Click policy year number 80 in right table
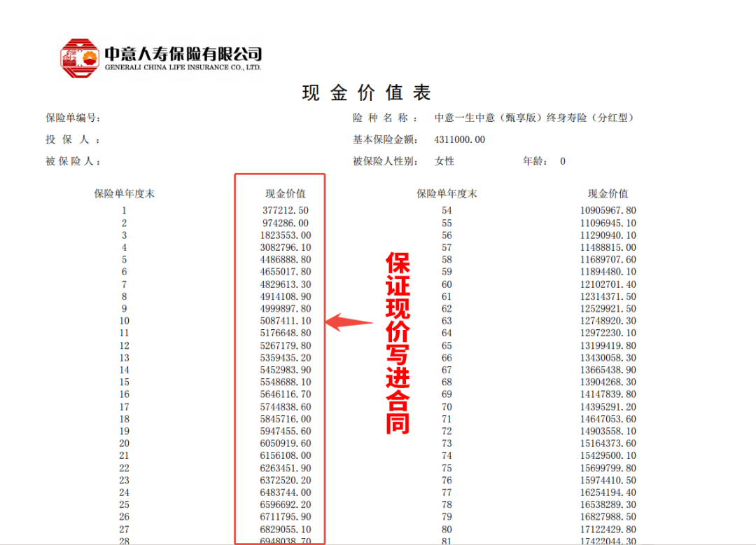The image size is (756, 545). click(447, 530)
